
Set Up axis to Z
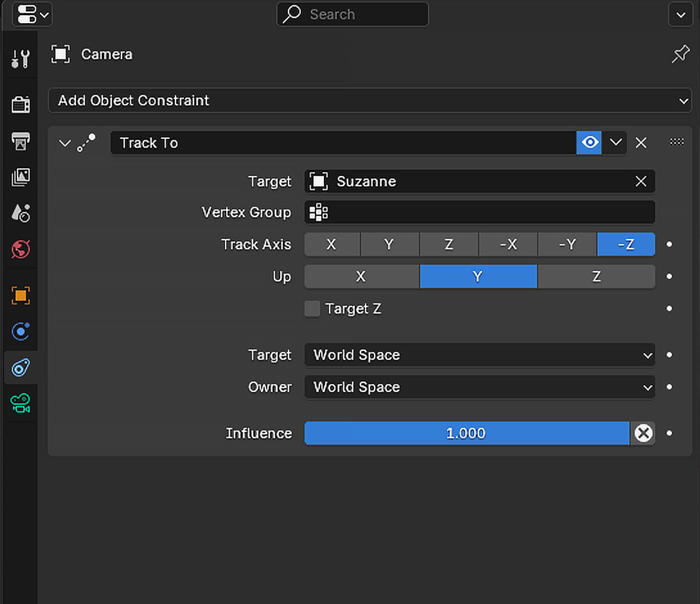[596, 276]
